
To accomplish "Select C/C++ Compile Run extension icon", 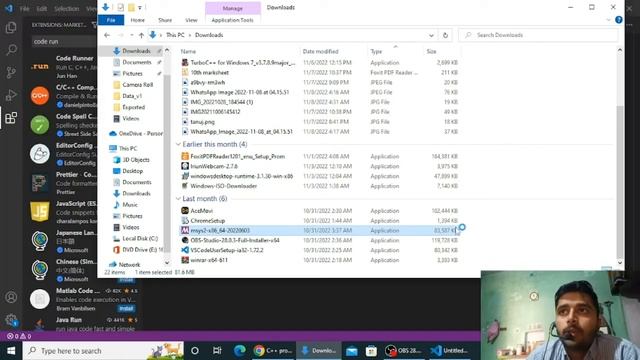I will click(x=40, y=96).
